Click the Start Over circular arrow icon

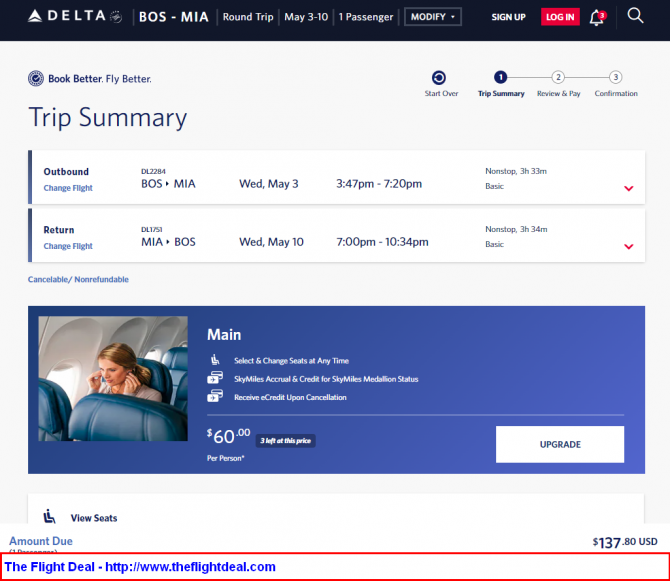pos(439,78)
